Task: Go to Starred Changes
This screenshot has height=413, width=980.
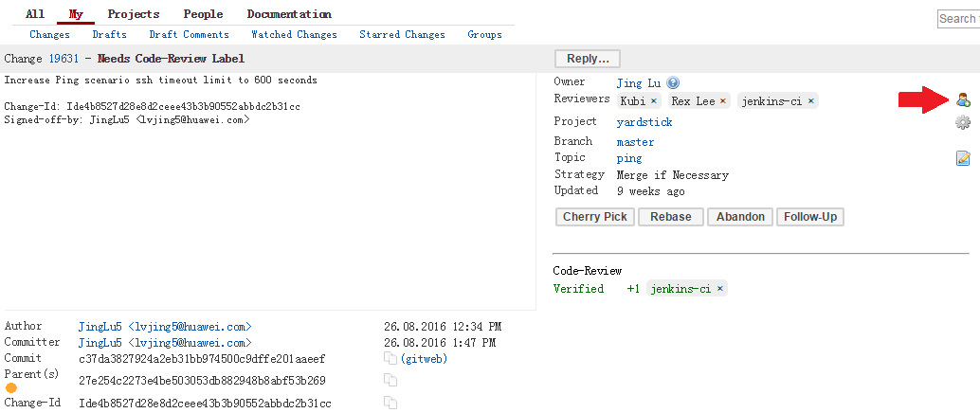Action: (x=402, y=35)
